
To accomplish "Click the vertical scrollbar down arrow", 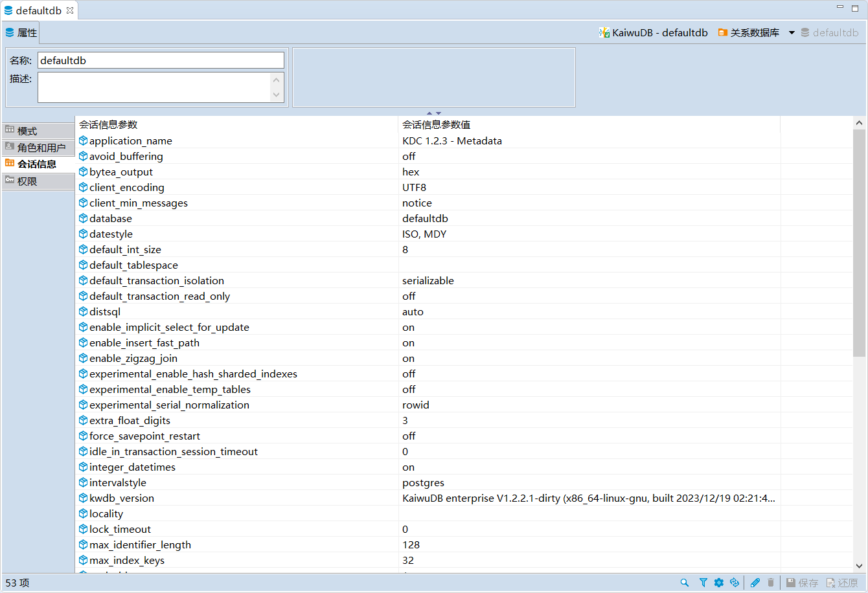I will pyautogui.click(x=859, y=565).
